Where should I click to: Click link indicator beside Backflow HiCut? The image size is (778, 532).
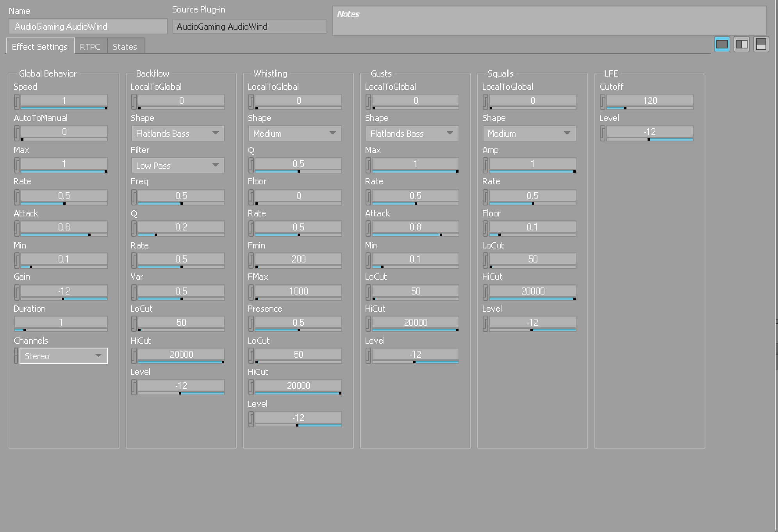tap(134, 355)
